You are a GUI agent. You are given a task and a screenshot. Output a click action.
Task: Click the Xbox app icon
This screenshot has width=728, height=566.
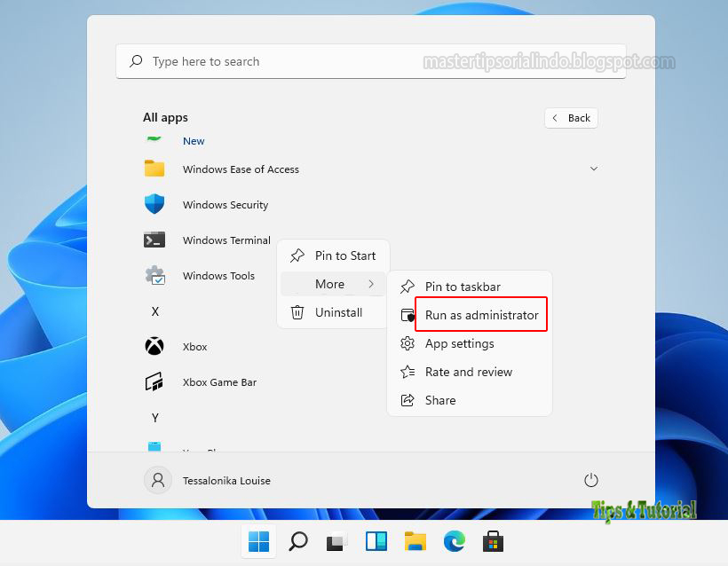coord(154,346)
